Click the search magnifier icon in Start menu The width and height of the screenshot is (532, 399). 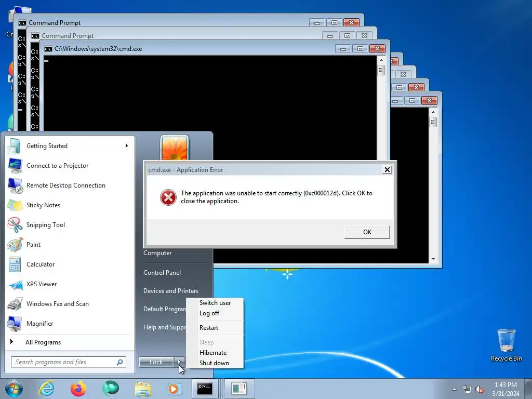[119, 362]
